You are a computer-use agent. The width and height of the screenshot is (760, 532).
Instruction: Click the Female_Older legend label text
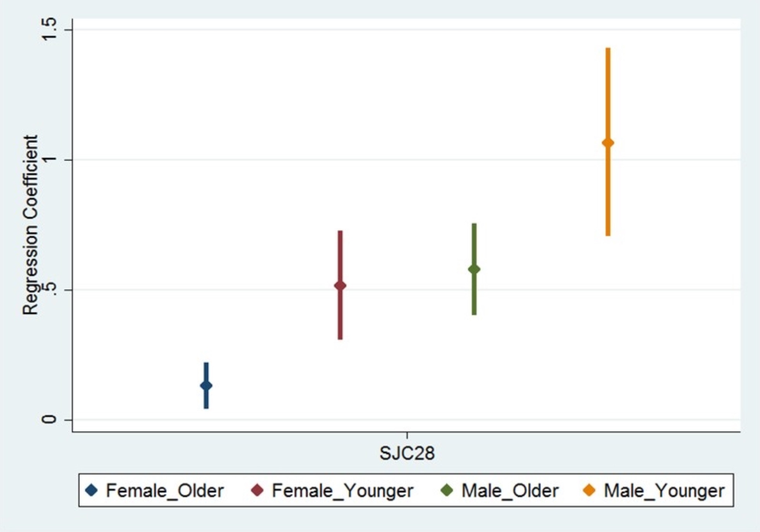coord(165,491)
